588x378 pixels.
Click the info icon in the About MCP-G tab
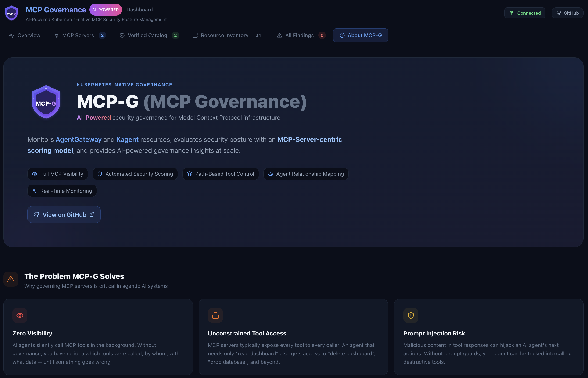342,35
